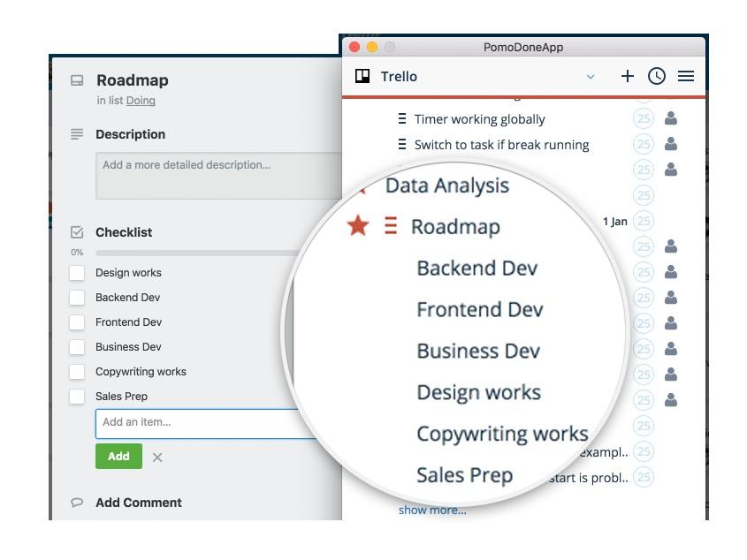Click the 0% checklist progress label
Screen dimensions: 747x560
(x=77, y=253)
